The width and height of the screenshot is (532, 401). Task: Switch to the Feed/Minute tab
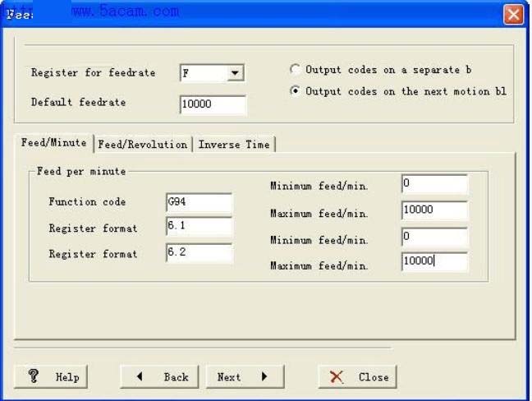tap(54, 143)
